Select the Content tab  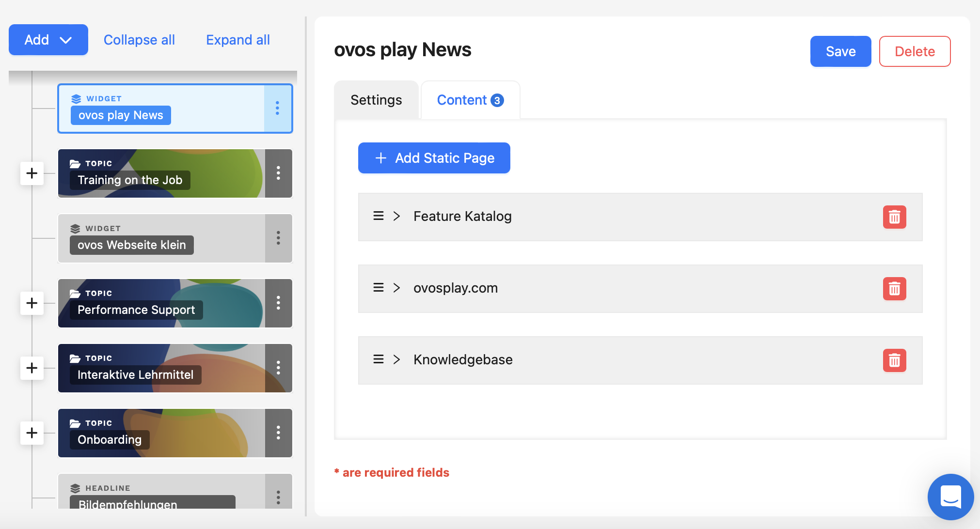[x=471, y=100]
